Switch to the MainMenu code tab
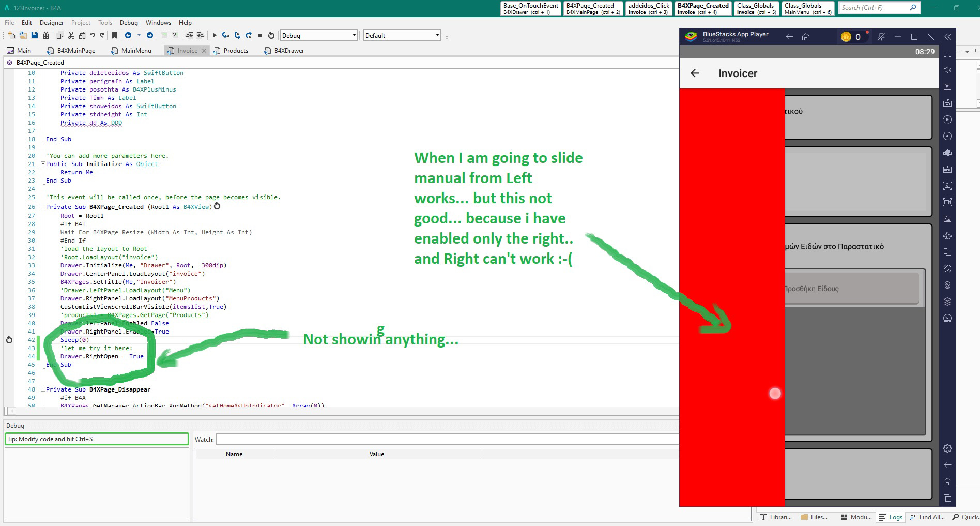 click(x=131, y=51)
